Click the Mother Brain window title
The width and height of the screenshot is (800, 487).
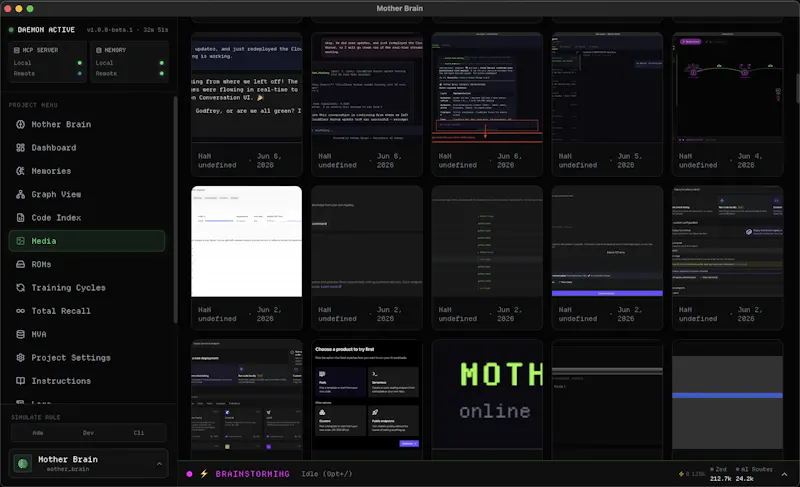pyautogui.click(x=399, y=8)
